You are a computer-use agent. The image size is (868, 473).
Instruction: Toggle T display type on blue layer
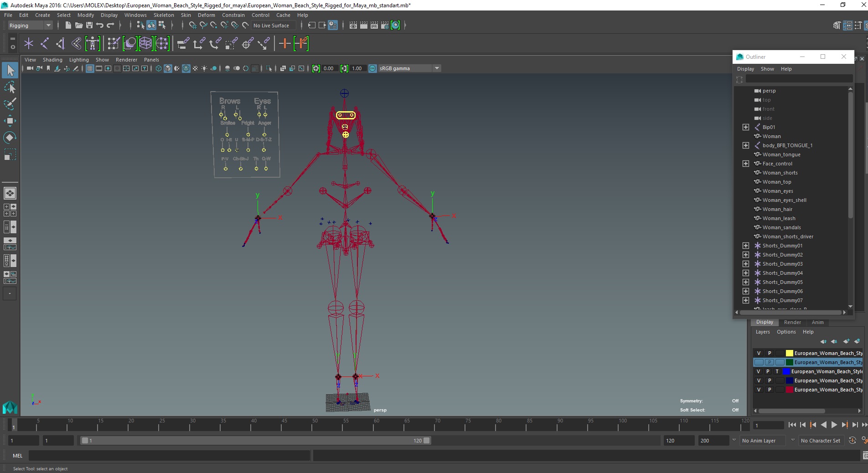[x=777, y=371]
